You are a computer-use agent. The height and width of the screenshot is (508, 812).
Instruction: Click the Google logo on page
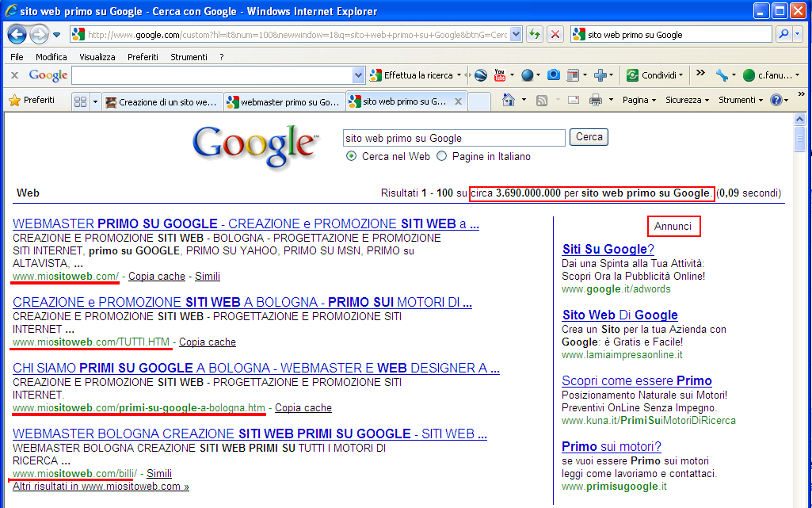click(x=255, y=147)
